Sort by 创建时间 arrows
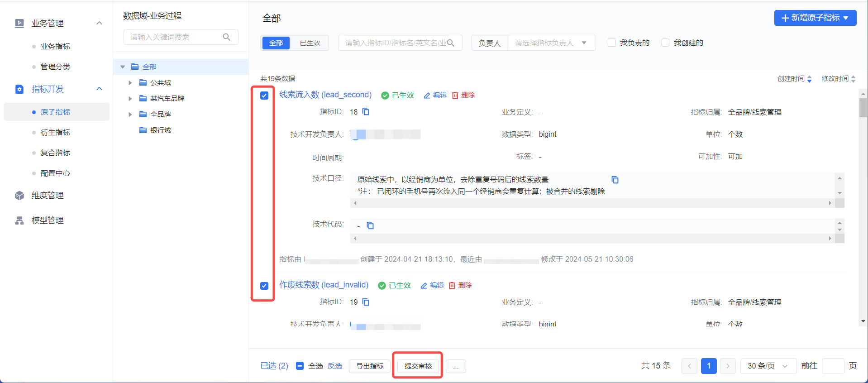This screenshot has width=868, height=383. [x=809, y=79]
